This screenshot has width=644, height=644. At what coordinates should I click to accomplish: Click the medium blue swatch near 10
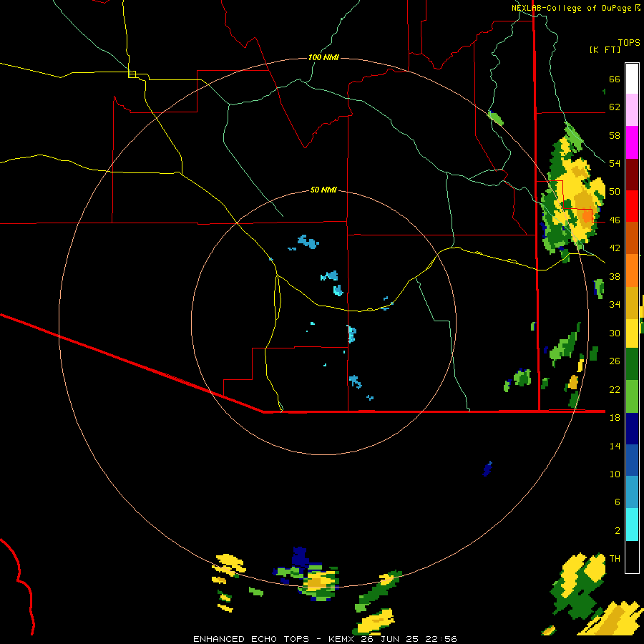click(632, 460)
